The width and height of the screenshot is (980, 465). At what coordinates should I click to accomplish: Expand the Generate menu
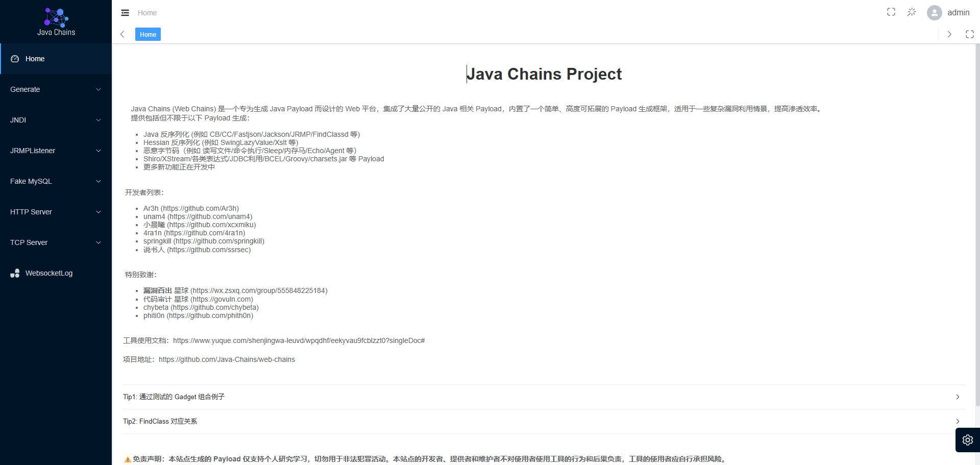(56, 89)
